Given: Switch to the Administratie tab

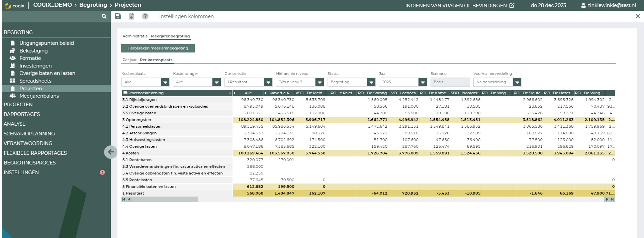Looking at the screenshot, I should coord(135,36).
